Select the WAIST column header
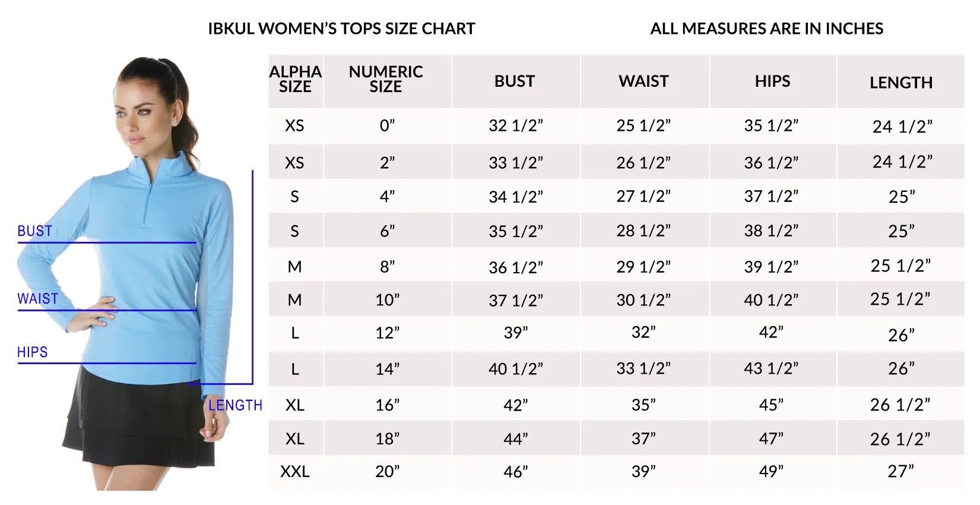 click(x=643, y=81)
